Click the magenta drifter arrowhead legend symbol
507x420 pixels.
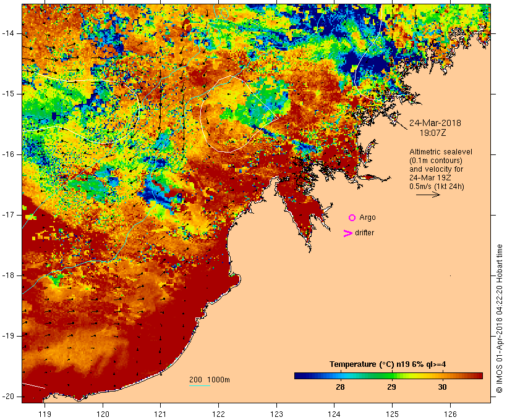pyautogui.click(x=348, y=233)
